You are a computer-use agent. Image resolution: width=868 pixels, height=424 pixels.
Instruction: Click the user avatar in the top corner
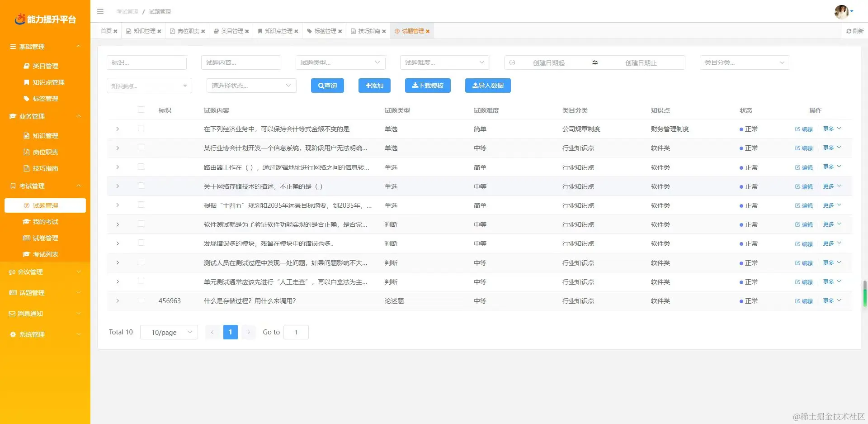pos(842,12)
